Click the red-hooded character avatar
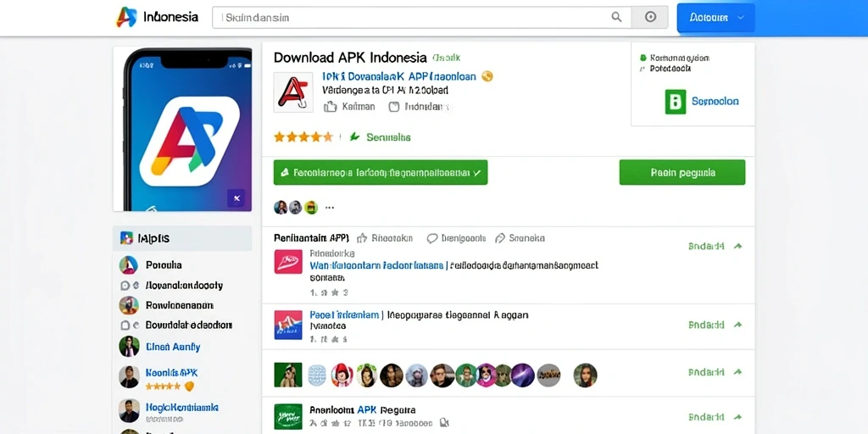Viewport: 868px width, 434px height. click(x=342, y=375)
